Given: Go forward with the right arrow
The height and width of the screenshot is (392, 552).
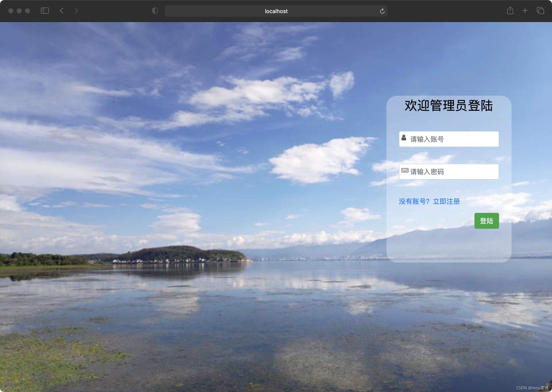Looking at the screenshot, I should point(76,11).
